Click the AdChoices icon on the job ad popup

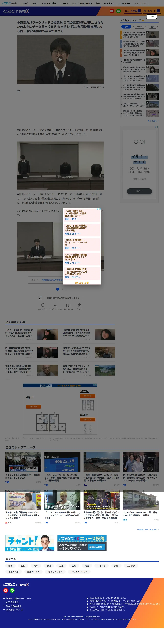coord(98,209)
